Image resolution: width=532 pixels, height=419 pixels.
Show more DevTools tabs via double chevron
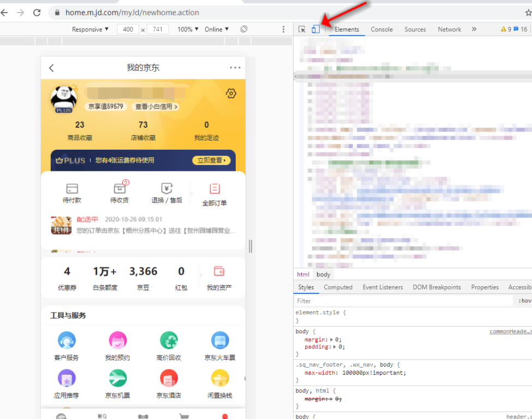pos(474,29)
